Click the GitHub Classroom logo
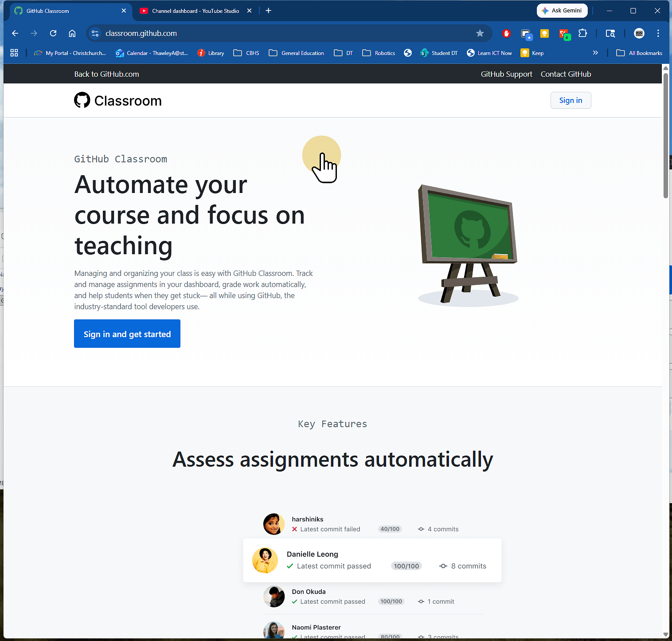This screenshot has height=641, width=672. pyautogui.click(x=117, y=100)
